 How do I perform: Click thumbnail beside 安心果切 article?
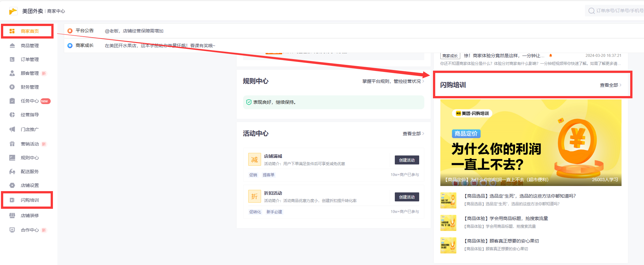coord(448,245)
